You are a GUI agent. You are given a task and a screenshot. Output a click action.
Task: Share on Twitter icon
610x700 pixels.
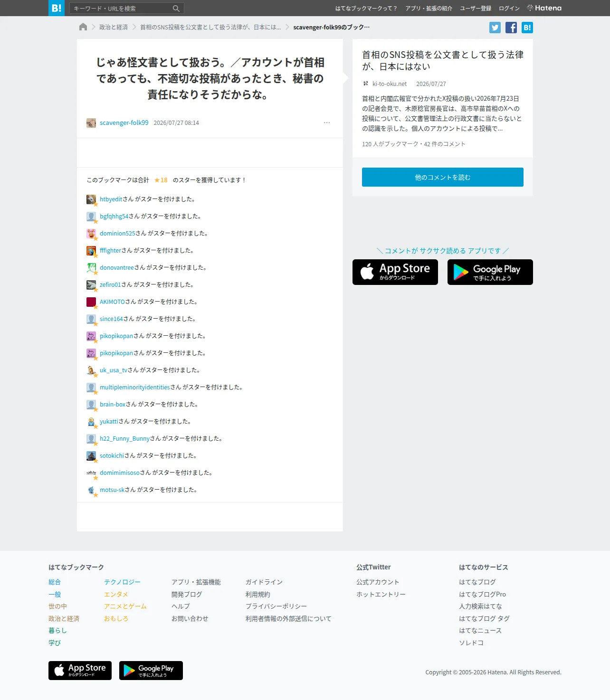(495, 28)
